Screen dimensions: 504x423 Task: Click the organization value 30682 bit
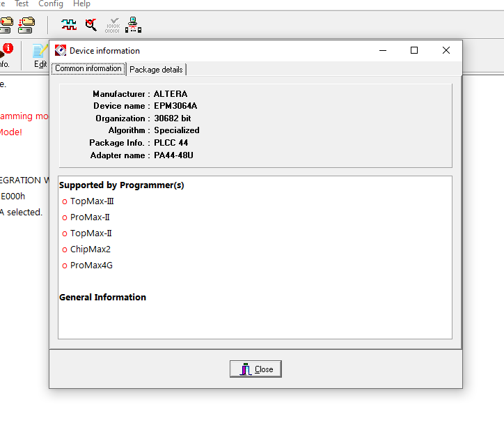click(173, 118)
